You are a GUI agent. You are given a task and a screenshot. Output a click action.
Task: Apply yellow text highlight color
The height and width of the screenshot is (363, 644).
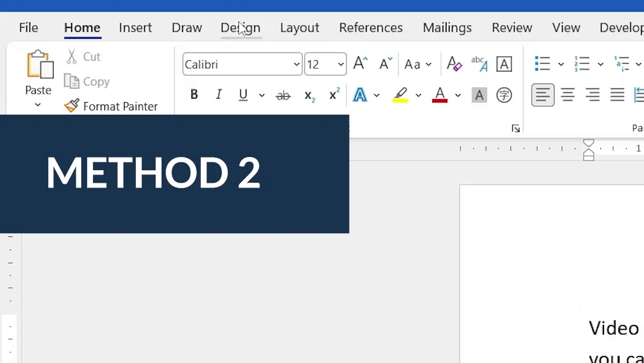click(x=401, y=95)
